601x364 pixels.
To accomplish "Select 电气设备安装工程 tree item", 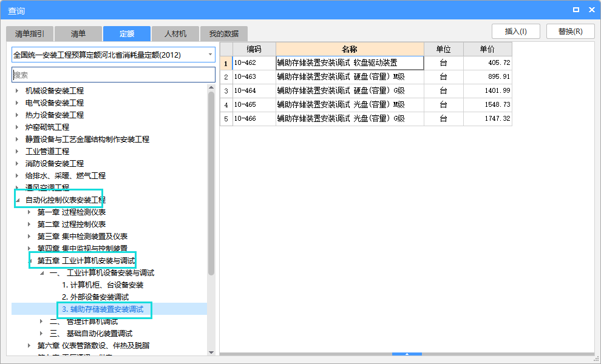I will click(55, 103).
